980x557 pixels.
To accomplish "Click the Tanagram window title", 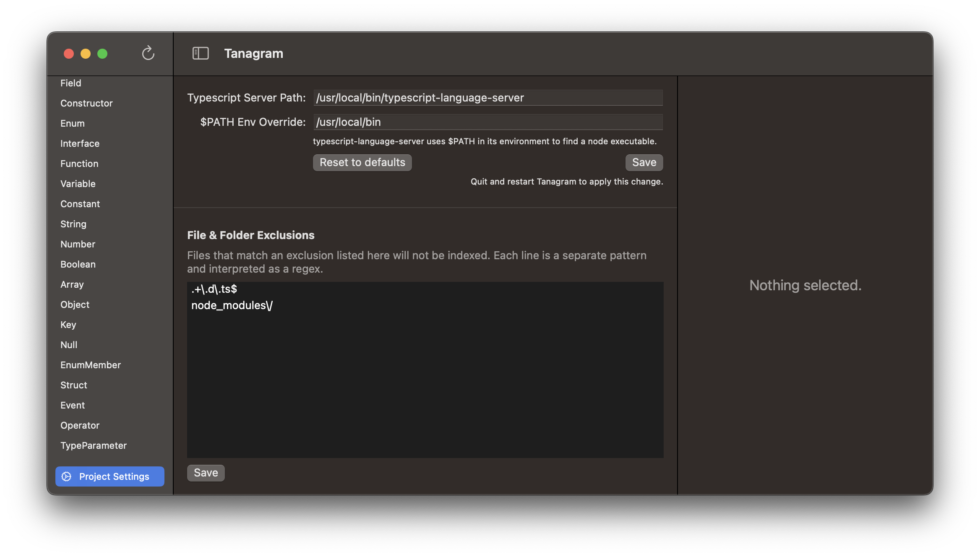I will click(x=254, y=53).
